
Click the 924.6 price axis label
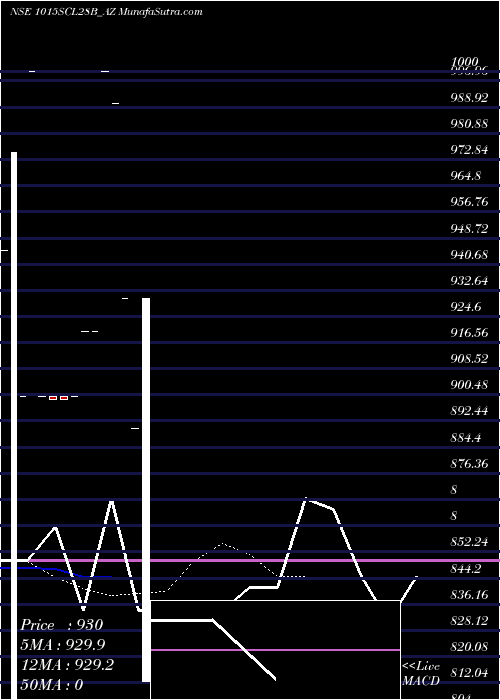click(x=466, y=307)
